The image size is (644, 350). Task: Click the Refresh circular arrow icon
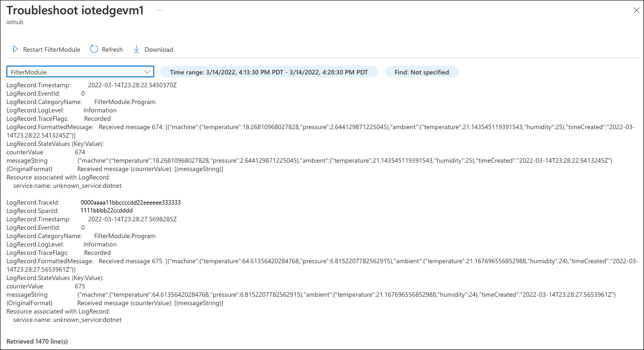pos(94,49)
